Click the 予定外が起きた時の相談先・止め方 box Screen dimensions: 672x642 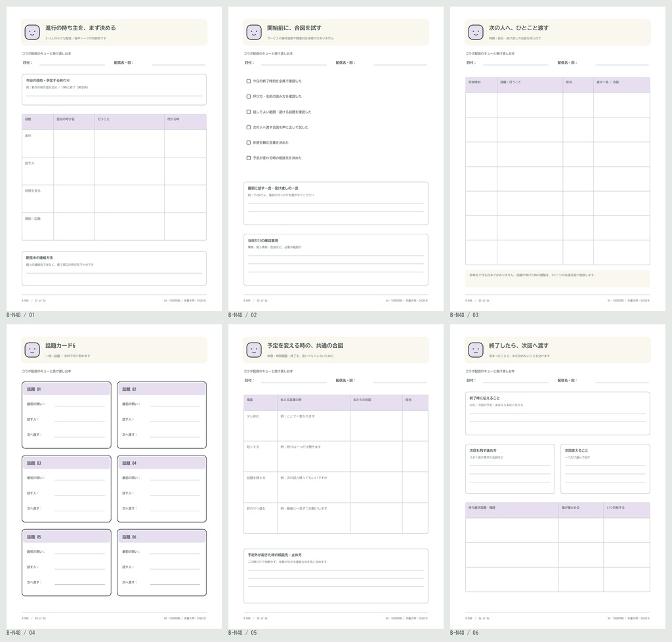(x=336, y=576)
